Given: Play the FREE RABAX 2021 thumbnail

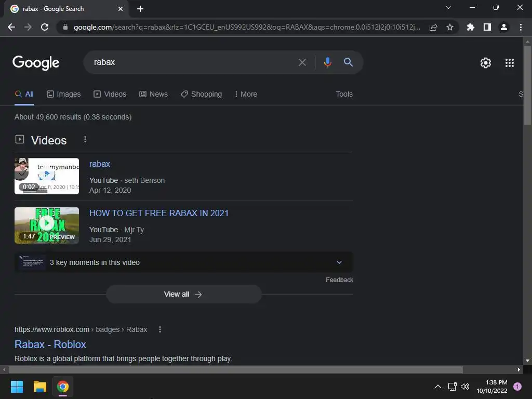Looking at the screenshot, I should (x=47, y=225).
